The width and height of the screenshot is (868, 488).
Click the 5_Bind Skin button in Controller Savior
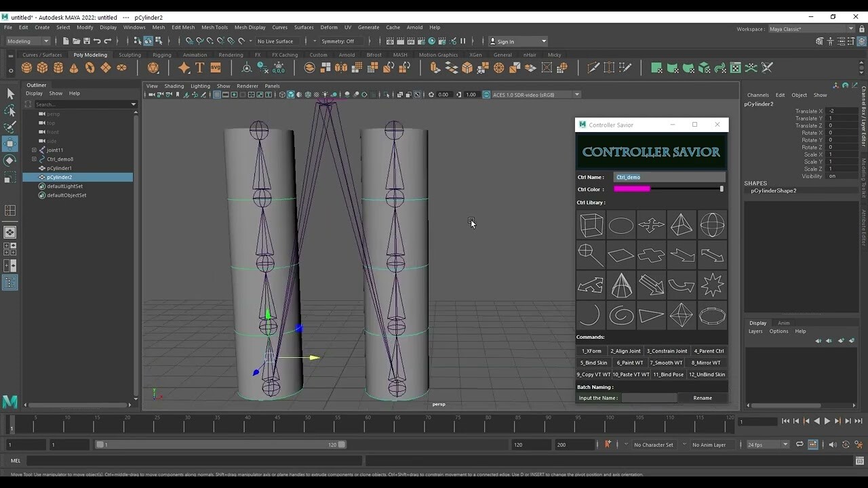(x=593, y=363)
